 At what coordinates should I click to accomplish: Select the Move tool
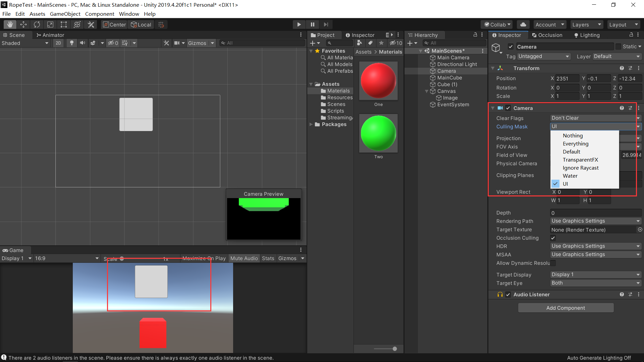coord(23,24)
